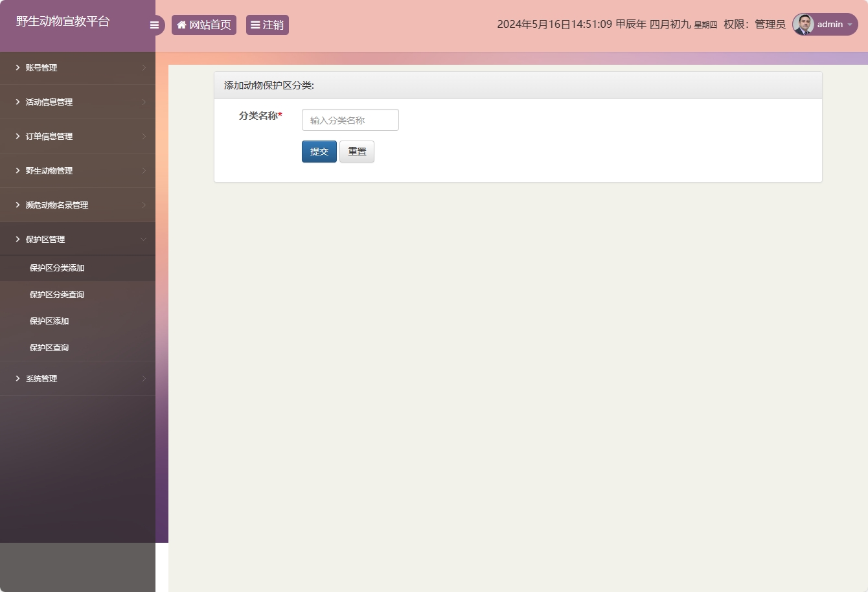Click the hamburger sidebar toggle icon

(x=154, y=25)
